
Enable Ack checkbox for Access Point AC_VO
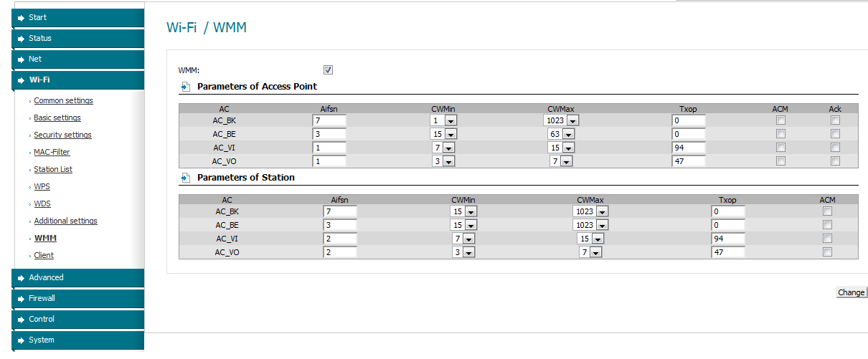point(835,161)
